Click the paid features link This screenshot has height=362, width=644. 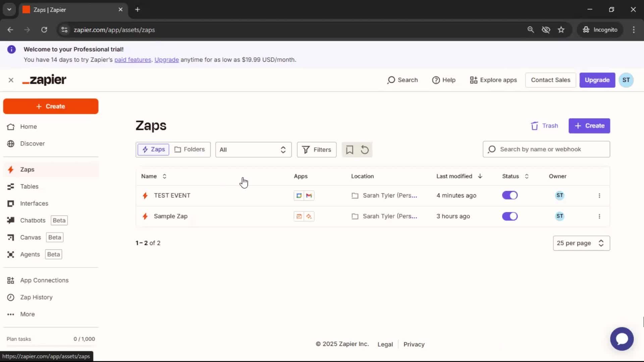click(x=132, y=60)
